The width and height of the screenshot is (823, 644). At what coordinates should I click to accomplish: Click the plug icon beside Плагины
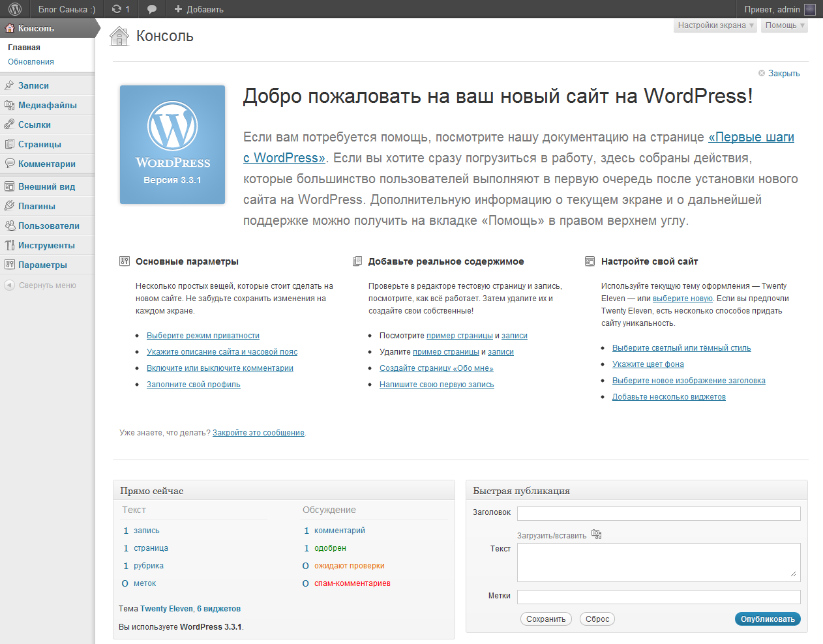9,206
